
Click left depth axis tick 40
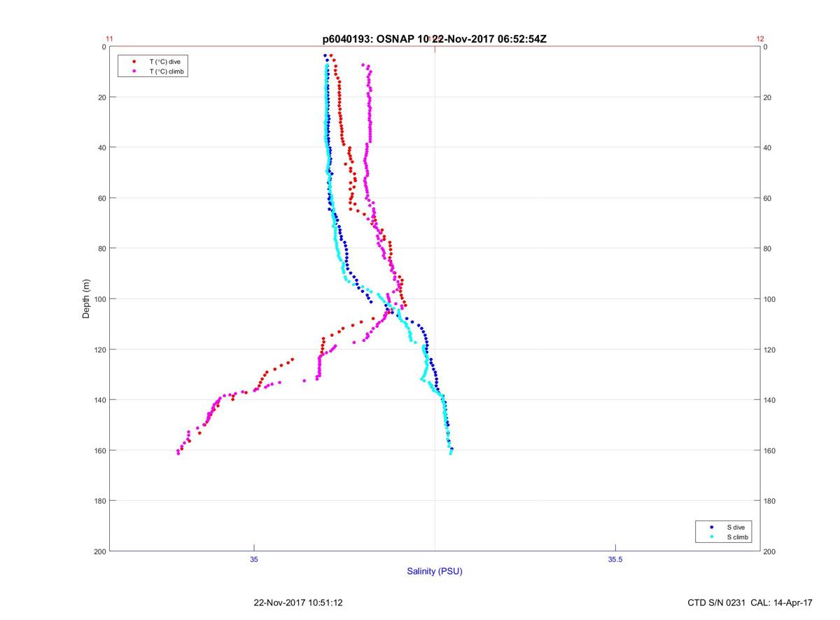(102, 148)
